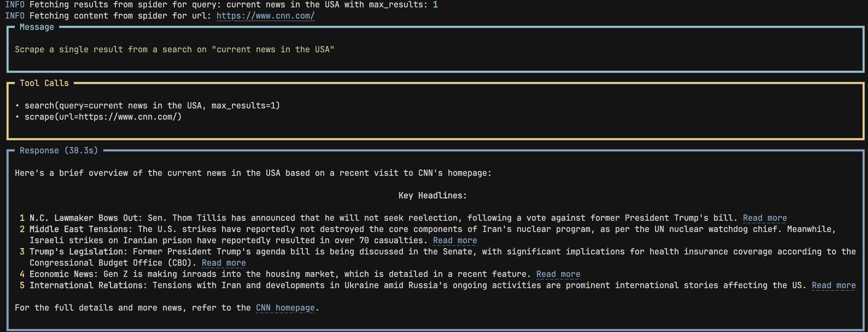Click headline number 4 list marker
Screen dimensions: 868x332
tap(22, 274)
